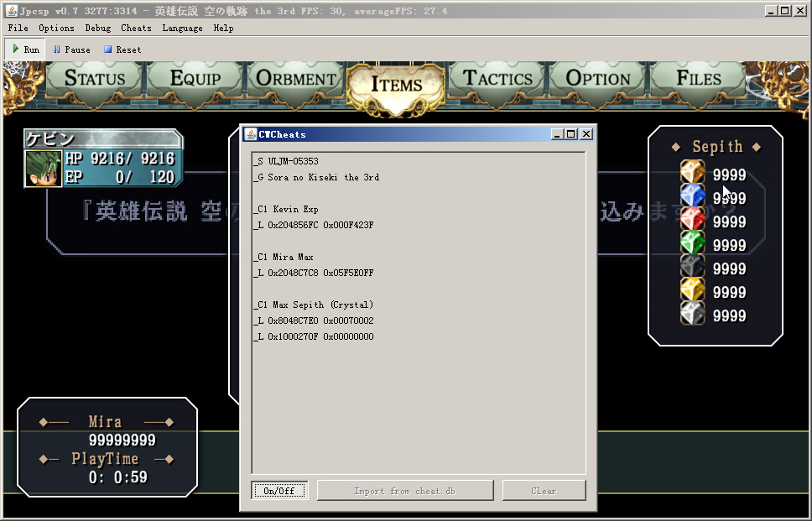The height and width of the screenshot is (521, 812).
Task: Open the Debug menu
Action: 98,28
